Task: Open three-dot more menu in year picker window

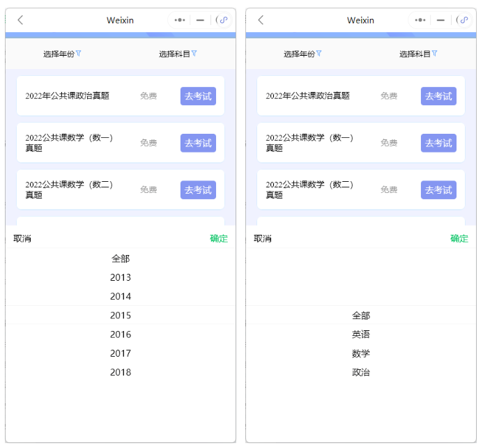Action: pos(180,20)
